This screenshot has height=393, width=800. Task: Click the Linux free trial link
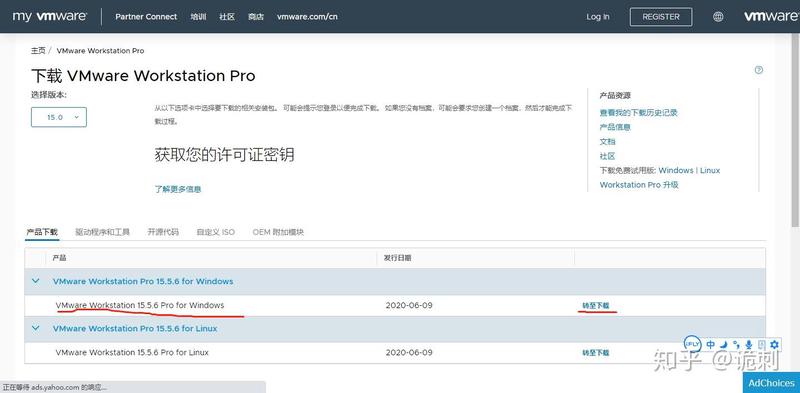710,170
